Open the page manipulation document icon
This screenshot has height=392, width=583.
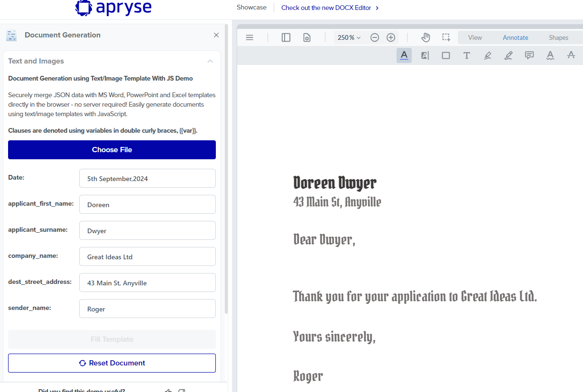click(306, 37)
